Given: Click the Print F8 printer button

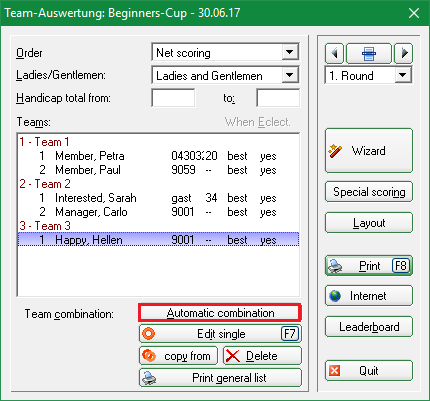Looking at the screenshot, I should point(369,266).
